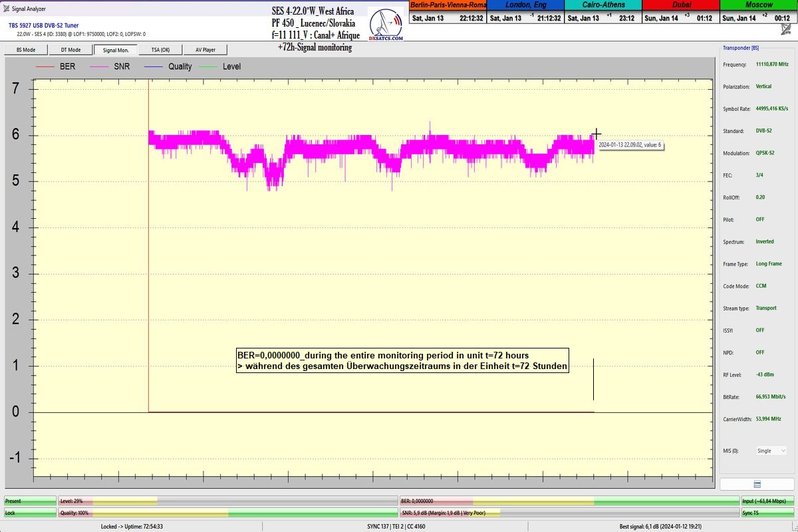
Task: Click the green Level legend line
Action: [208, 66]
